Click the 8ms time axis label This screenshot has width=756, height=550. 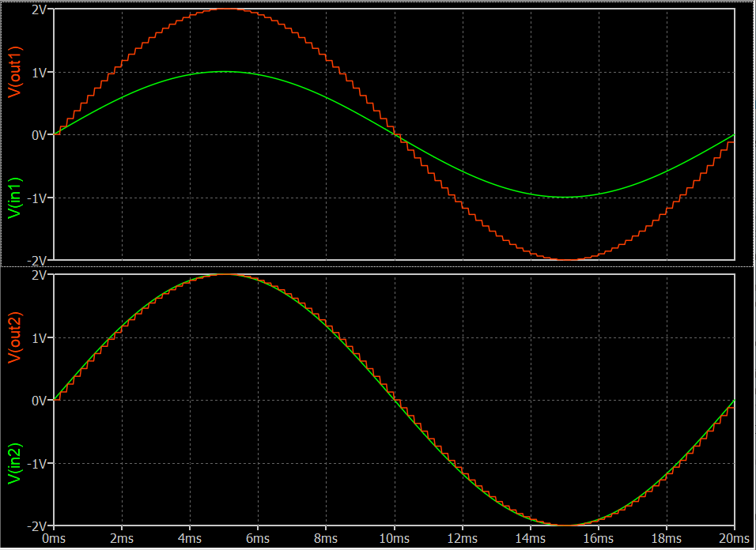326,538
